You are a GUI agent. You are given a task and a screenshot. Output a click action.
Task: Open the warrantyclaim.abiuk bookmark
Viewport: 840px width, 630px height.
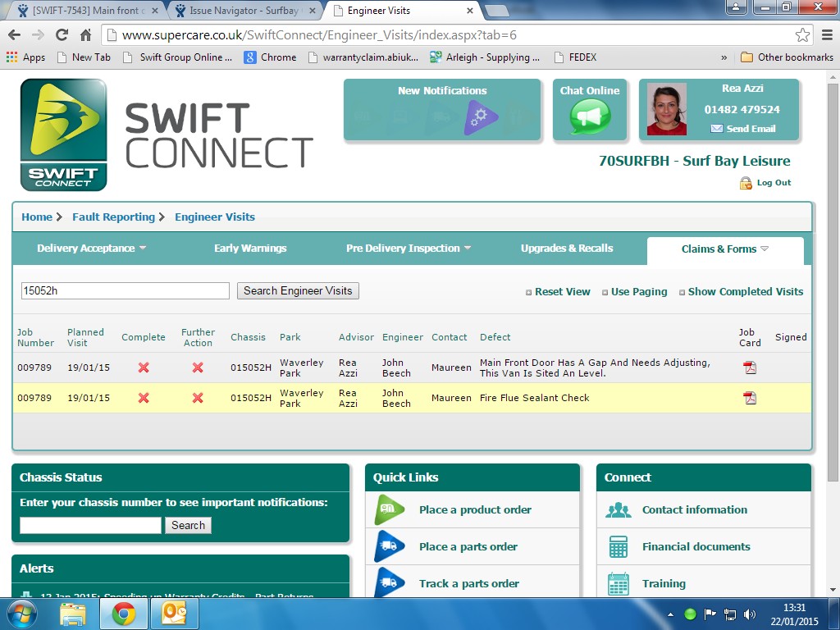click(363, 57)
